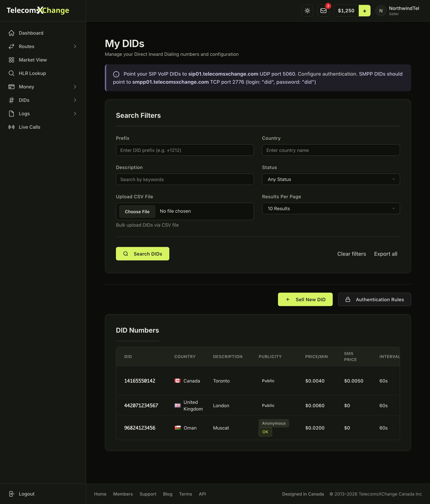The height and width of the screenshot is (504, 430).
Task: Click the Money card icon
Action: point(11,87)
